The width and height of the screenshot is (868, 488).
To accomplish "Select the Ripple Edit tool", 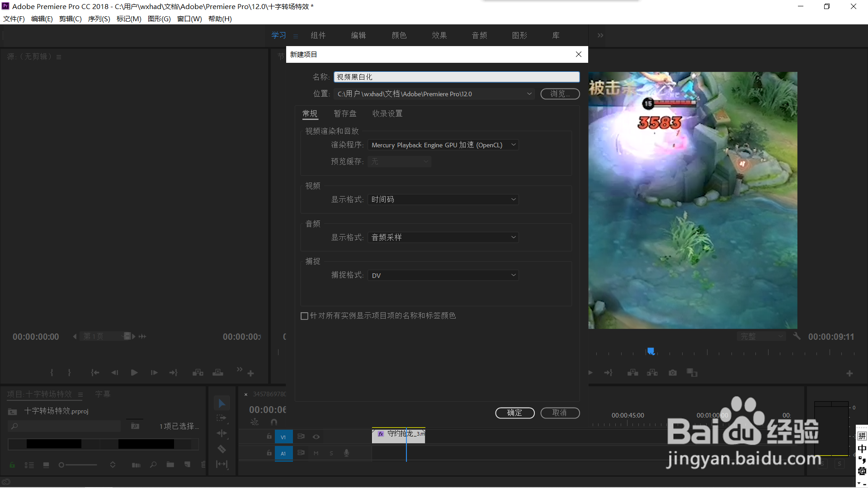I will [x=222, y=433].
